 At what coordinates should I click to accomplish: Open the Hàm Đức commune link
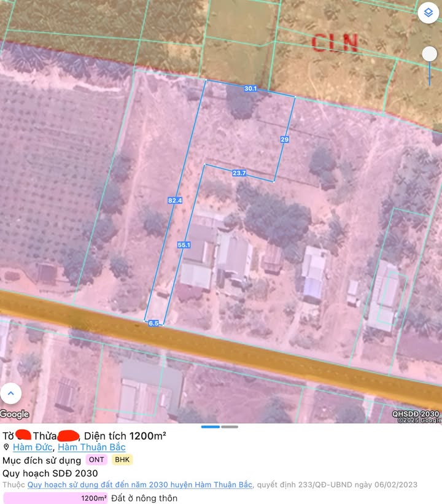tap(33, 448)
